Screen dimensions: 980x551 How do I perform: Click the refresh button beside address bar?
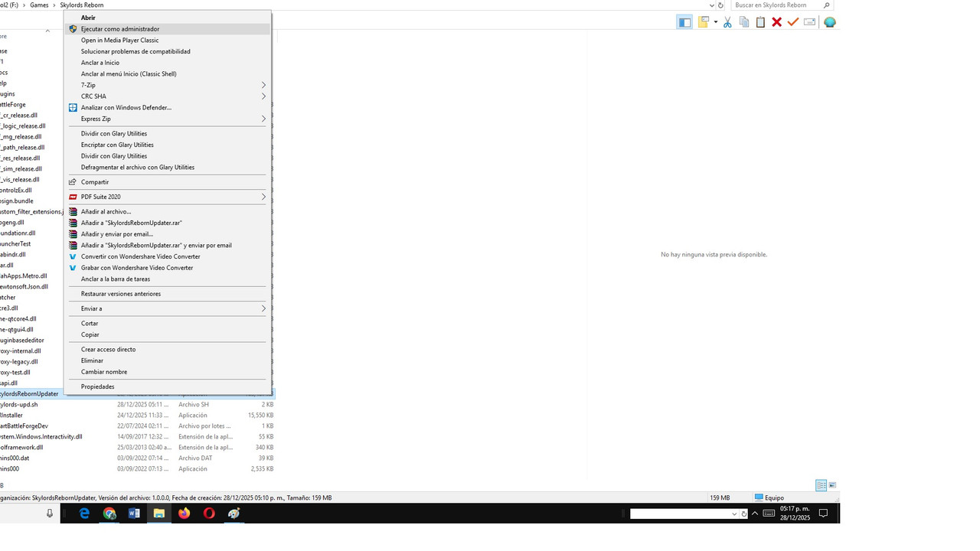(720, 5)
